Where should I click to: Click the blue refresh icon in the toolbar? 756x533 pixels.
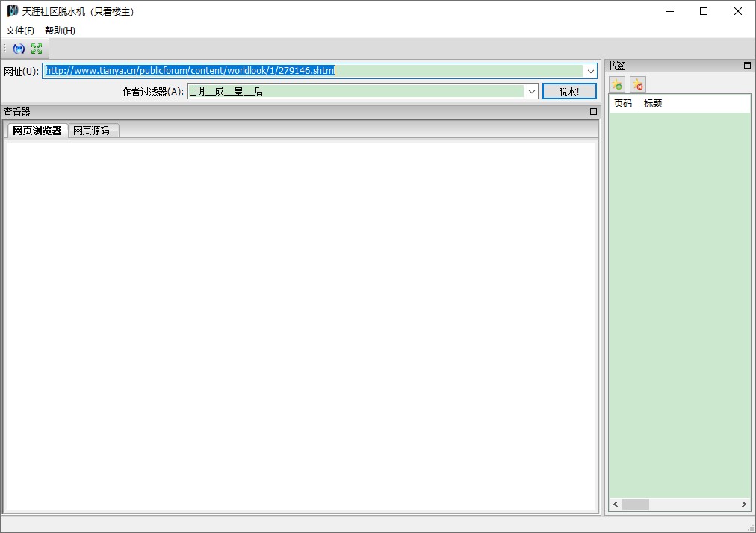tap(19, 49)
